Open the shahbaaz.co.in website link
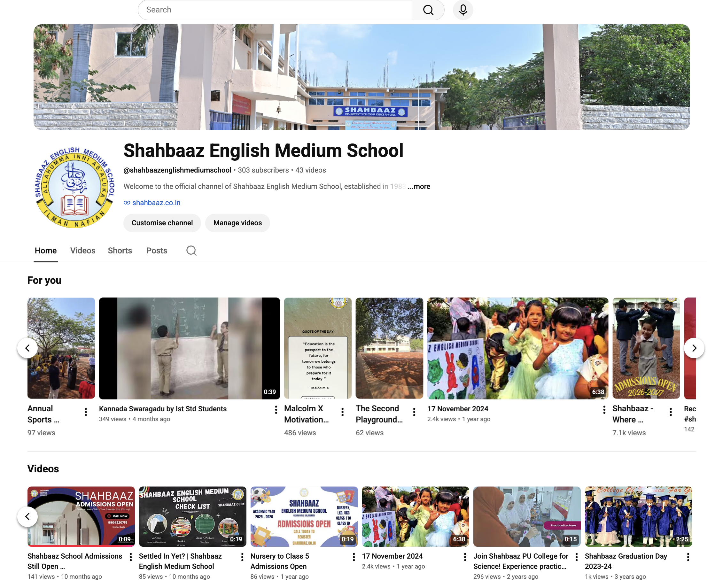 click(x=156, y=203)
